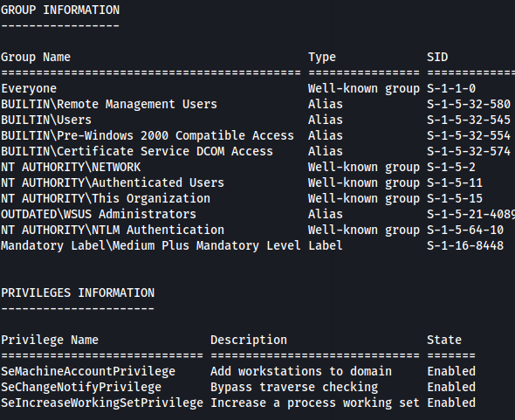Click Bypass traverse checking description
Viewport: 515px width, 420px height.
click(x=294, y=388)
